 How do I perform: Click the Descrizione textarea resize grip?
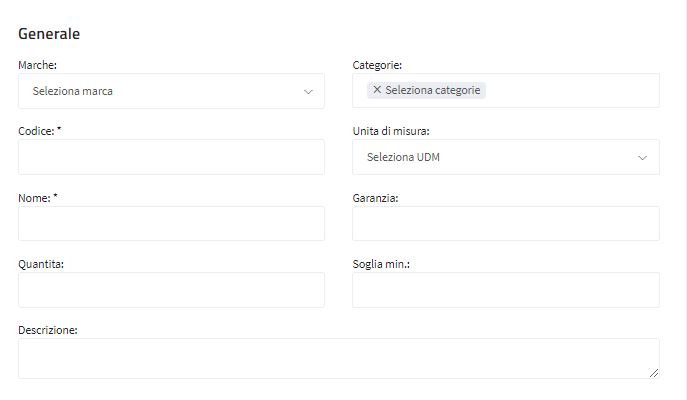point(654,373)
